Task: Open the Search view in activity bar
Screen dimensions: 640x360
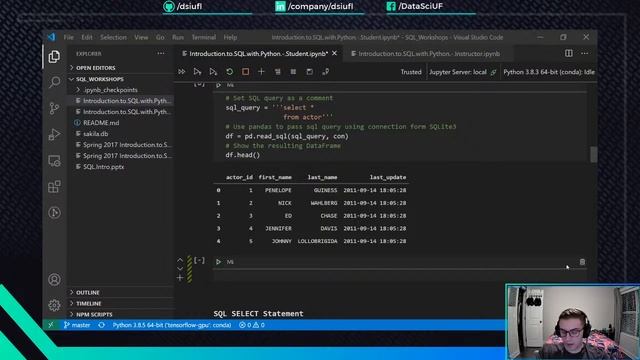Action: [x=54, y=82]
